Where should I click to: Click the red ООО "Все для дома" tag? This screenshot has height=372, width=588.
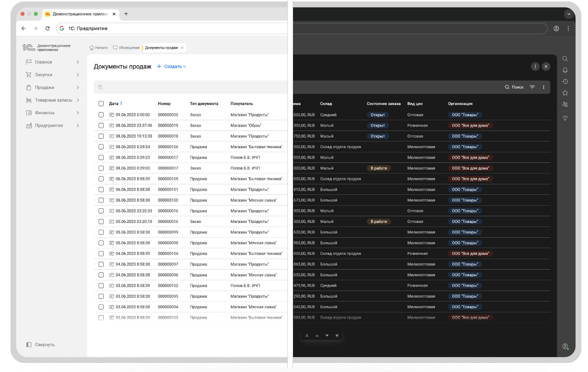470,126
